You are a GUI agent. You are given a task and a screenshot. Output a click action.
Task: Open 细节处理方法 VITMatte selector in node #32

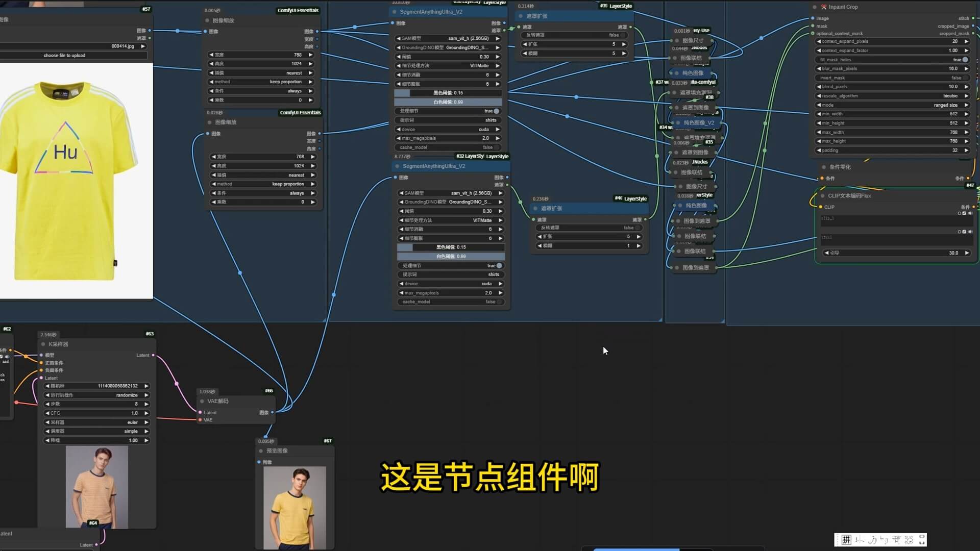click(451, 220)
